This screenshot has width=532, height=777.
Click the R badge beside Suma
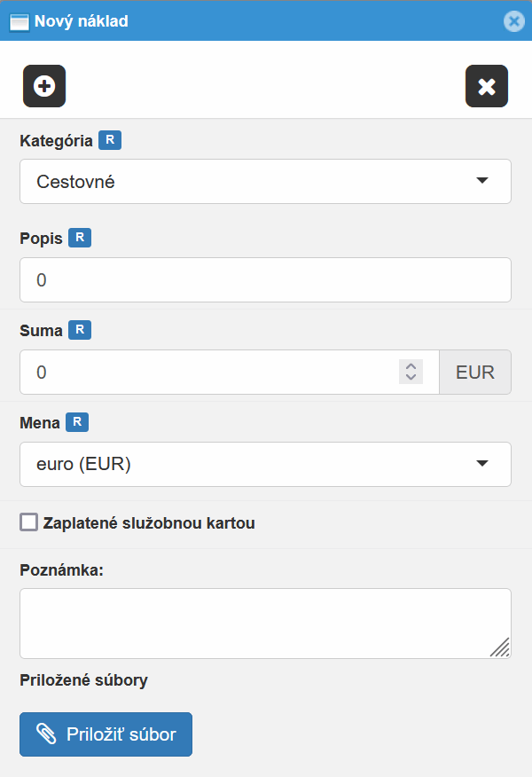pyautogui.click(x=80, y=329)
